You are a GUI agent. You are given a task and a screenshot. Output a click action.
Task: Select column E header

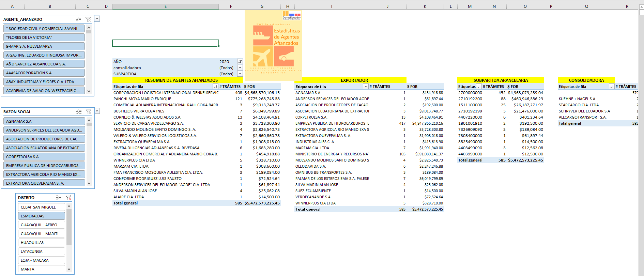tap(166, 6)
